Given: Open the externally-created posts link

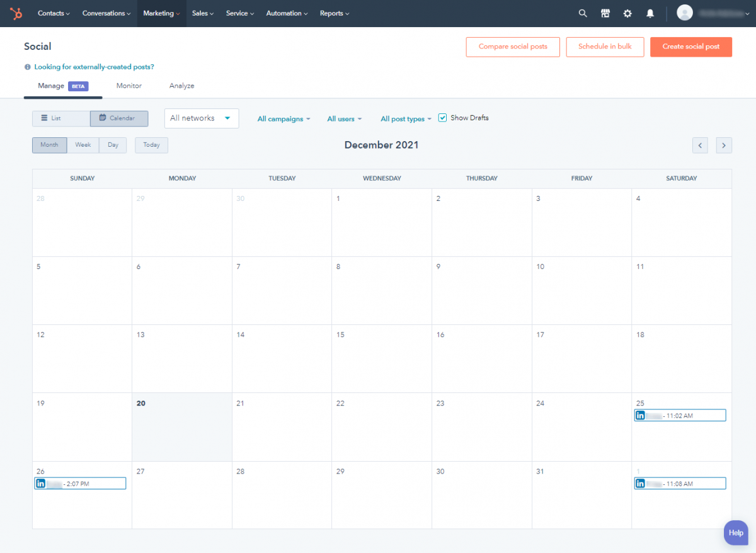Looking at the screenshot, I should [93, 67].
